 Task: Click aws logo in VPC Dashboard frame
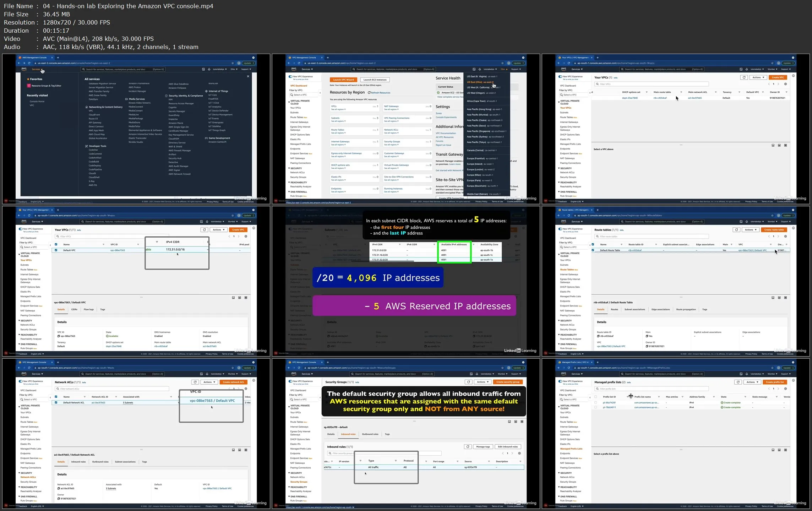pos(294,69)
